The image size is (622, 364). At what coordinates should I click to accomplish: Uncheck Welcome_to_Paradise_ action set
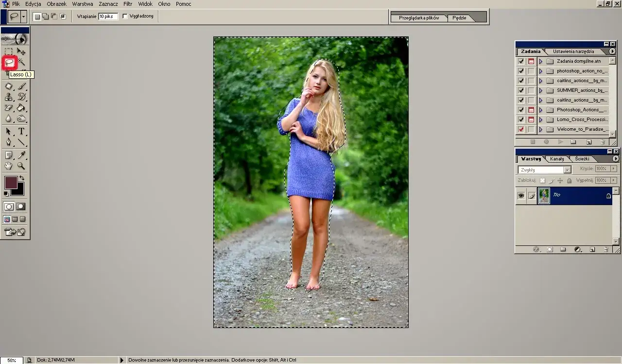point(521,129)
